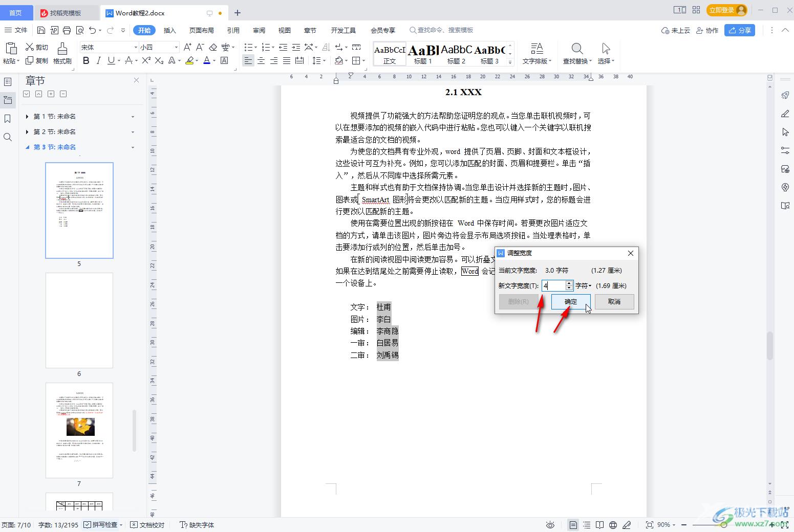The height and width of the screenshot is (532, 794).
Task: Click 取消 in the adjust width dialog
Action: click(614, 302)
